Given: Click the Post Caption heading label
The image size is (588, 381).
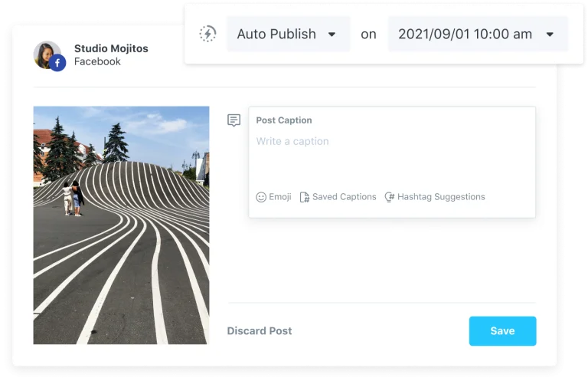Looking at the screenshot, I should coord(284,120).
